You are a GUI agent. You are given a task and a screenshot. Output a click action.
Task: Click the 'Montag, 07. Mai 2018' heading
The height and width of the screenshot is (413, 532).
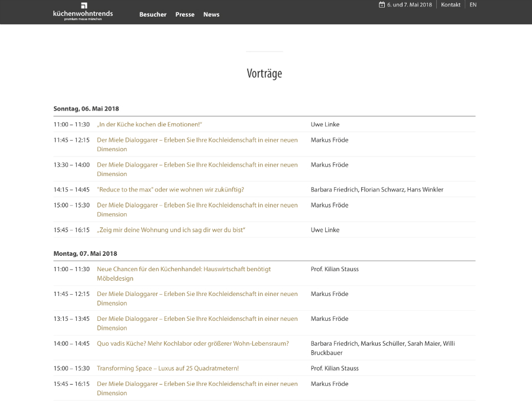[x=85, y=253]
